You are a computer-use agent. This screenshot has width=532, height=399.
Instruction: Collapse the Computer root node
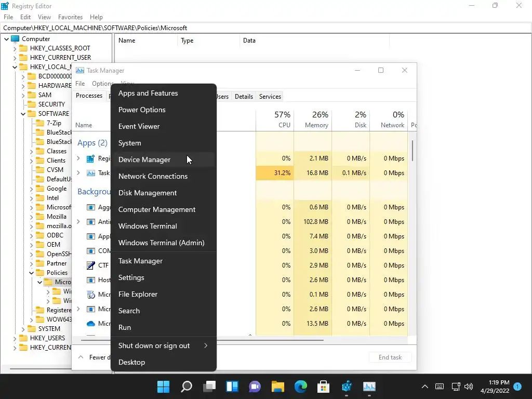coord(6,39)
